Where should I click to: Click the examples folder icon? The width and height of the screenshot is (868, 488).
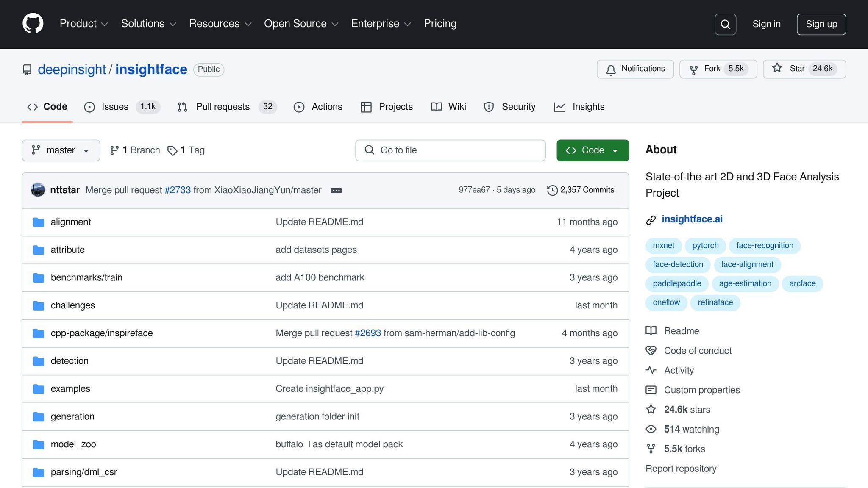click(39, 389)
